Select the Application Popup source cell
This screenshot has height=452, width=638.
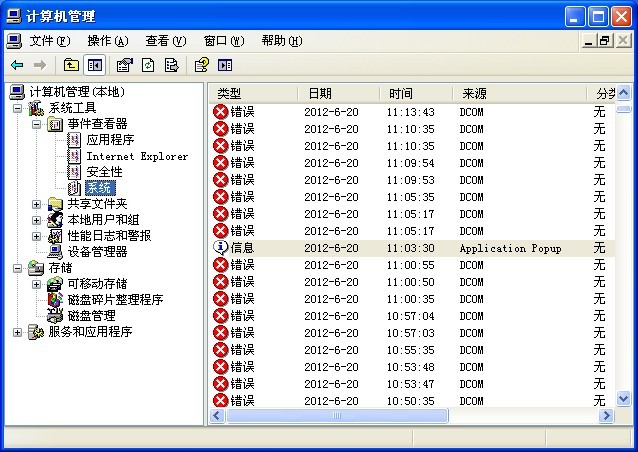pyautogui.click(x=511, y=248)
